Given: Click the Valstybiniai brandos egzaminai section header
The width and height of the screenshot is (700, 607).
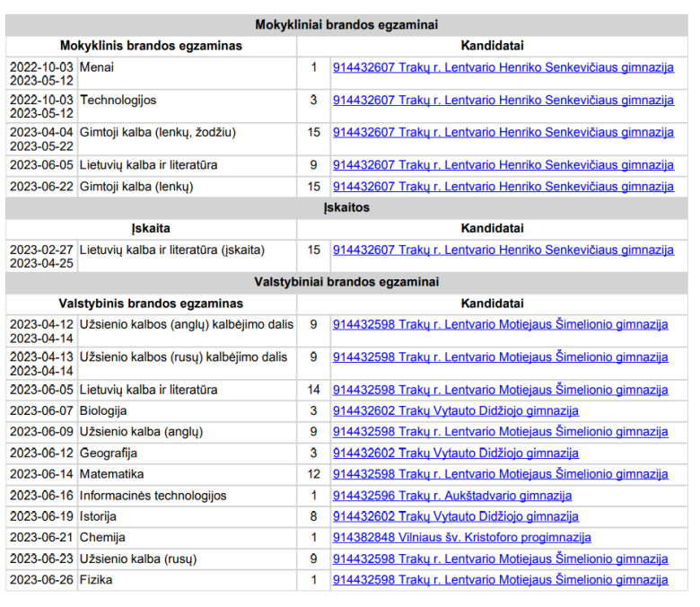Looking at the screenshot, I should point(346,282).
